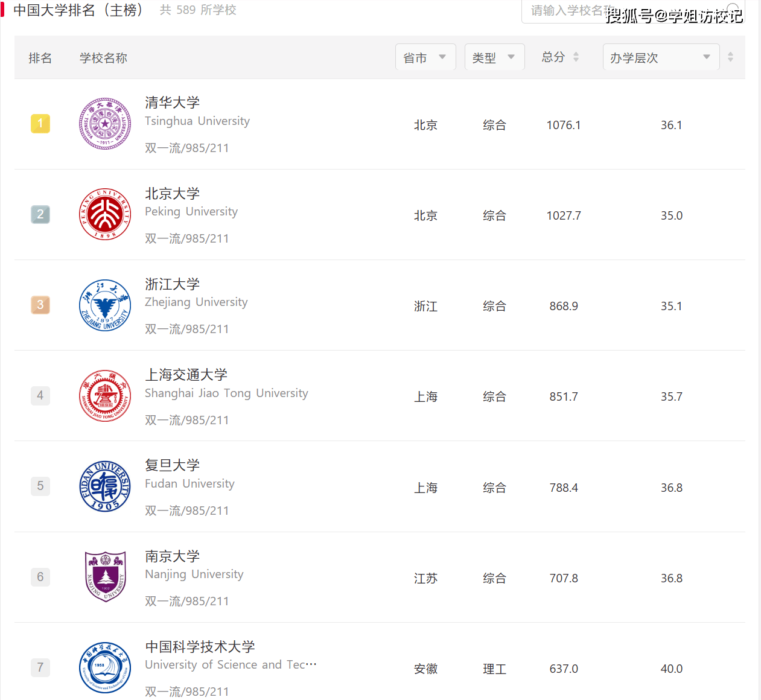Screen dimensions: 761x700
Task: Click the 共 589 所学校 count
Action: click(x=198, y=10)
